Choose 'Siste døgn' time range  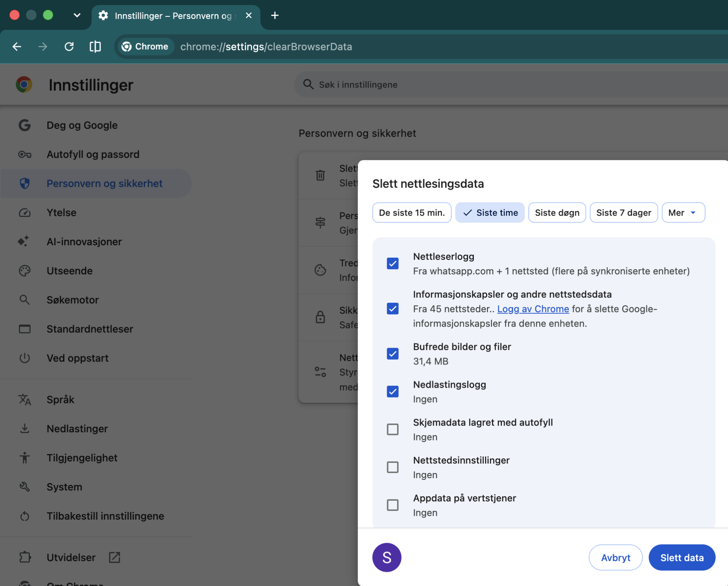click(x=557, y=212)
